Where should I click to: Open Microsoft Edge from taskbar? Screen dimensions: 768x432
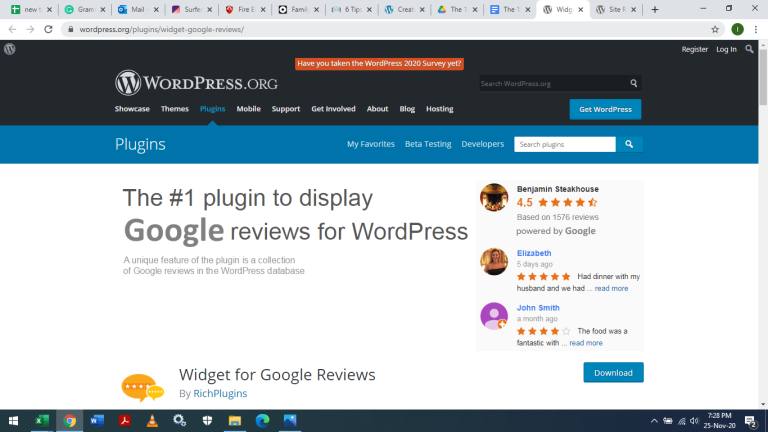click(x=263, y=421)
